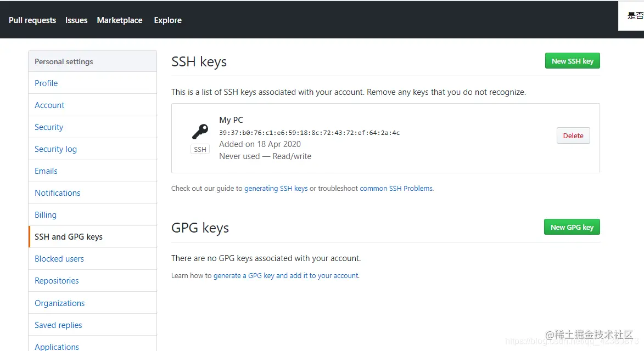
Task: Open the common SSH Problems link
Action: [396, 189]
